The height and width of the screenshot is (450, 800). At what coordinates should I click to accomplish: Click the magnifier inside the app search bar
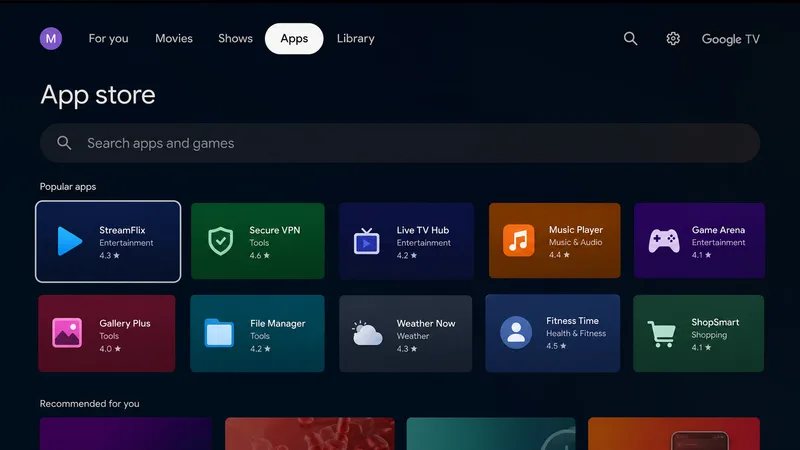(64, 143)
